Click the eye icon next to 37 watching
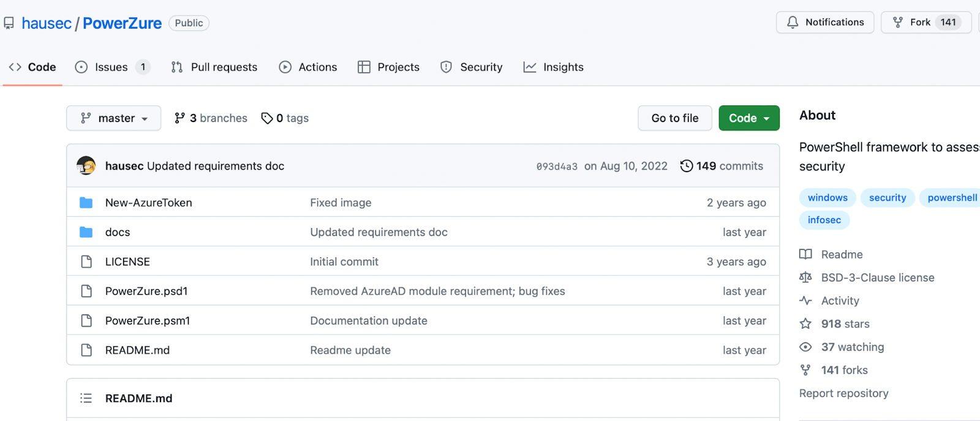 (x=805, y=347)
